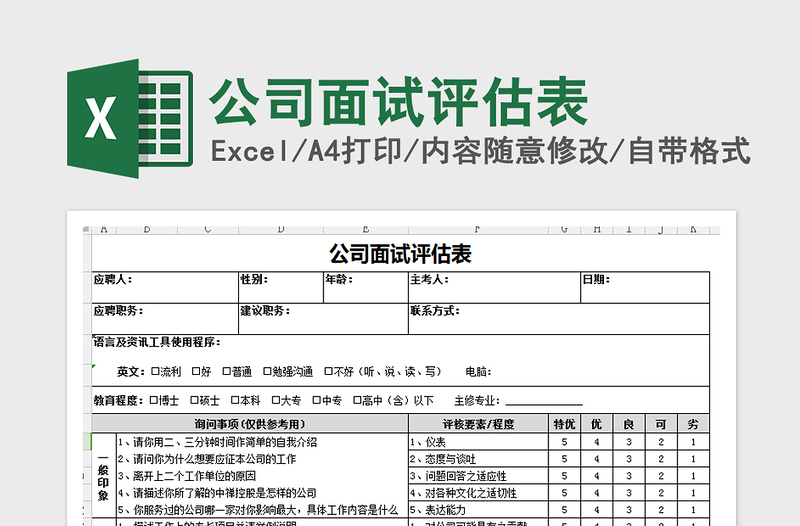Viewport: 800px width, 526px height.
Task: Click the 2、态度与谈吐 criterion cell
Action: (479, 459)
